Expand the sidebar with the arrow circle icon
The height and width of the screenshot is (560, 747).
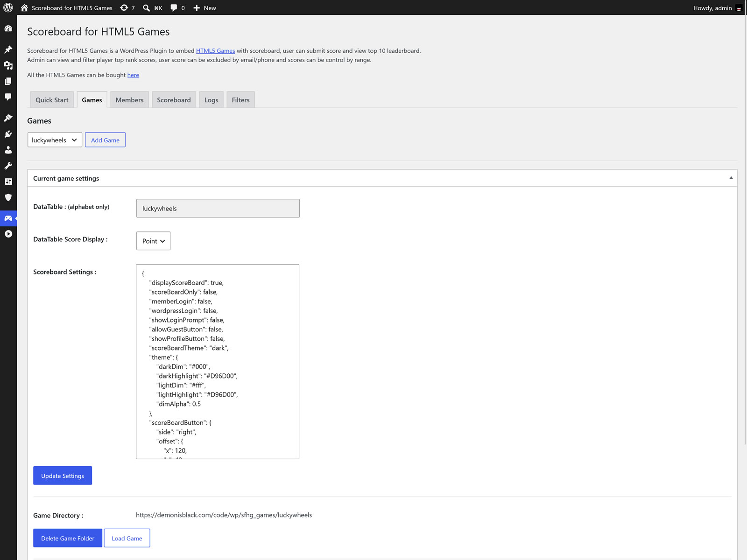coord(8,234)
